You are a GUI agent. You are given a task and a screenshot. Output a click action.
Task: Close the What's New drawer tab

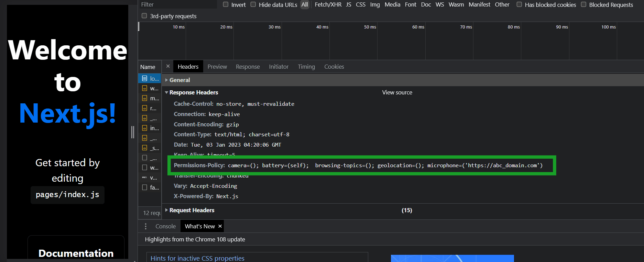(220, 226)
